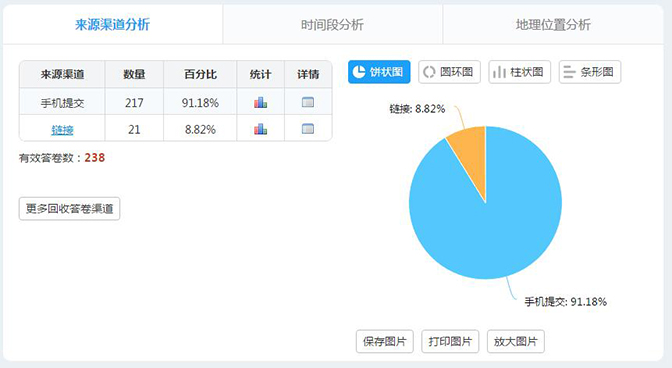The image size is (672, 368).
Task: Click the 来源渠道 column header
Action: coord(62,75)
